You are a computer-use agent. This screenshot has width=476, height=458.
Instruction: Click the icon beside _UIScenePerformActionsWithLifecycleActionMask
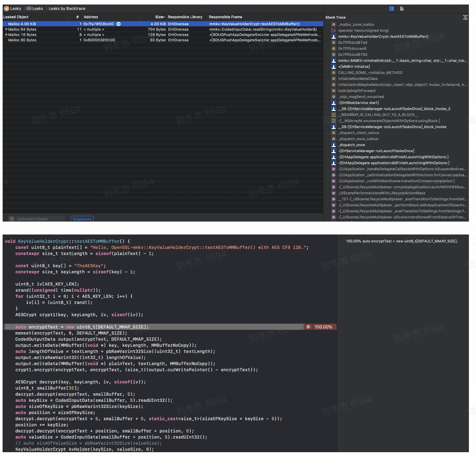pyautogui.click(x=334, y=193)
